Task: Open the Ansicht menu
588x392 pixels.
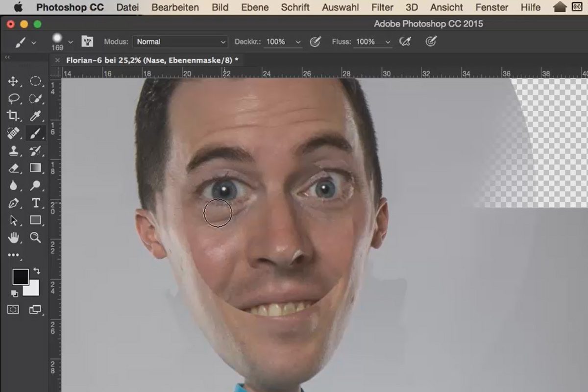Action: pyautogui.click(x=446, y=7)
